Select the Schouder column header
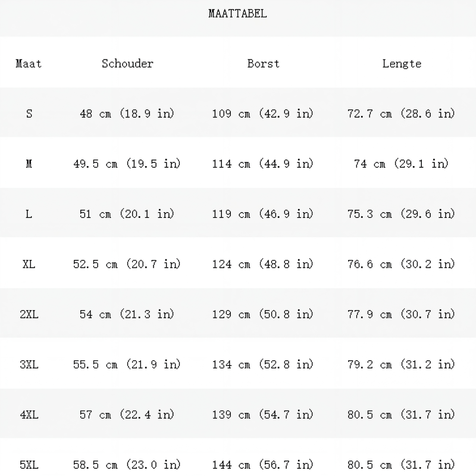The image size is (476, 476). (127, 64)
